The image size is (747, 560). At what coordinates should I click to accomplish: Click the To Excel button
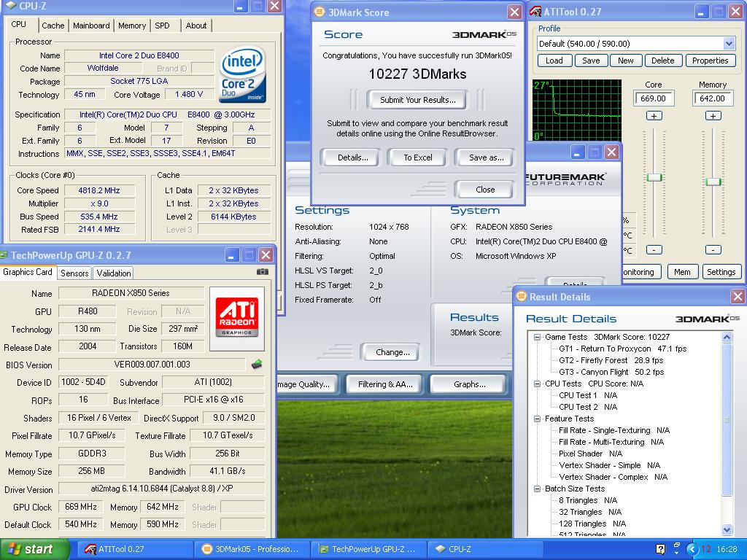418,157
